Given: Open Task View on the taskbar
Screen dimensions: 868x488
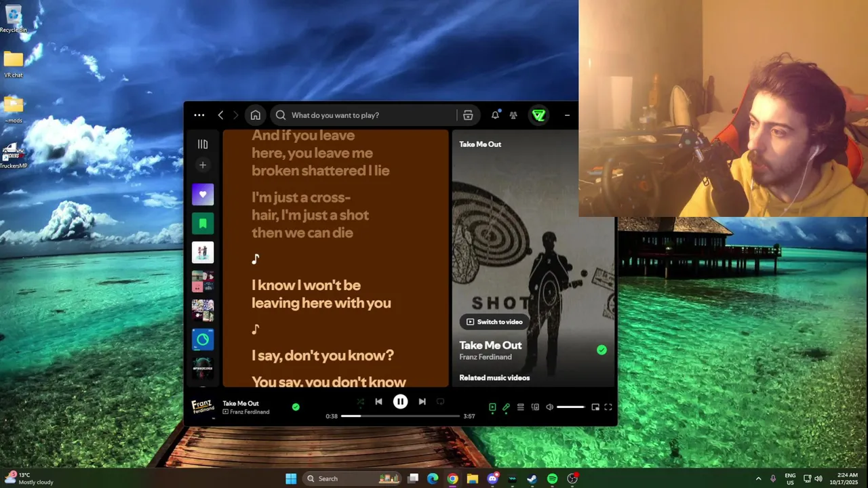Looking at the screenshot, I should pyautogui.click(x=413, y=479).
